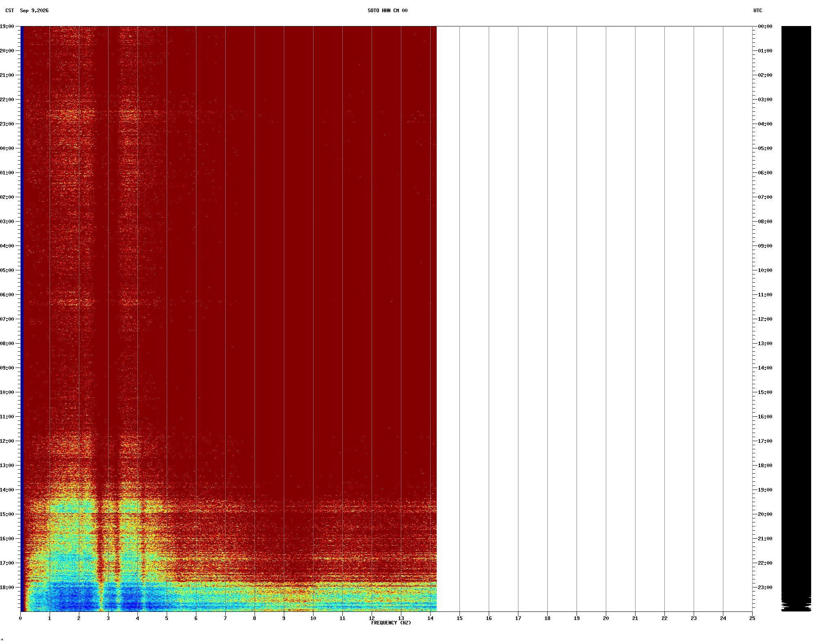The image size is (814, 644).
Task: Click the FREQUENCY (HZ) axis label
Action: [391, 623]
